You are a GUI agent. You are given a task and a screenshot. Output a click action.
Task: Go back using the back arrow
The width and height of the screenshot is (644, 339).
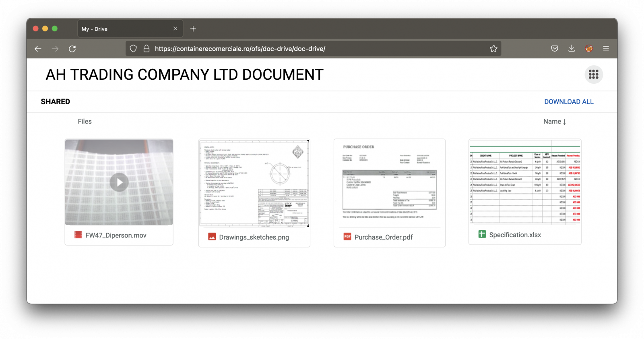[x=38, y=49]
